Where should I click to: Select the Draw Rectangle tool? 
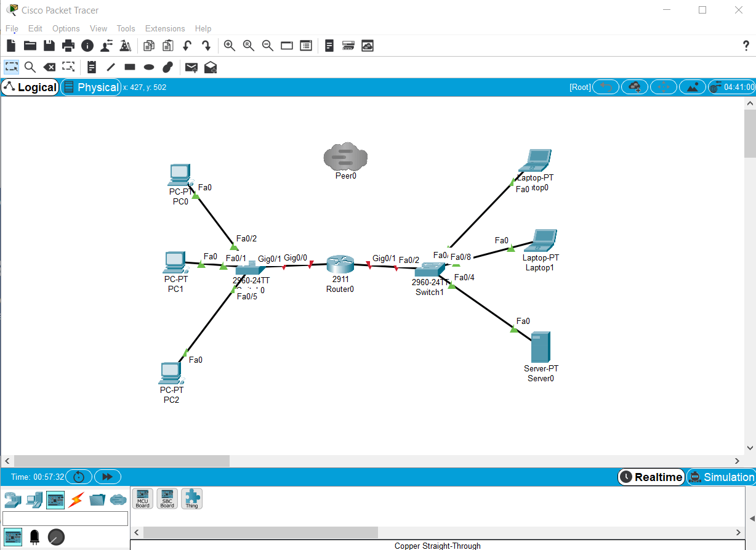pos(130,67)
